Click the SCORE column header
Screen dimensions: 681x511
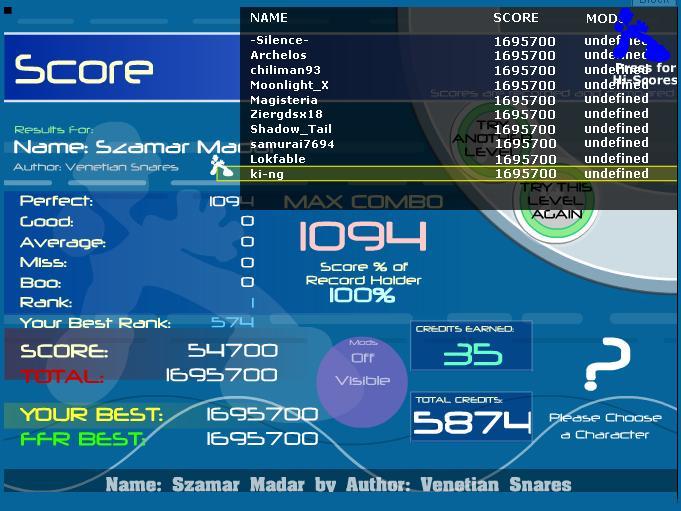[x=516, y=18]
